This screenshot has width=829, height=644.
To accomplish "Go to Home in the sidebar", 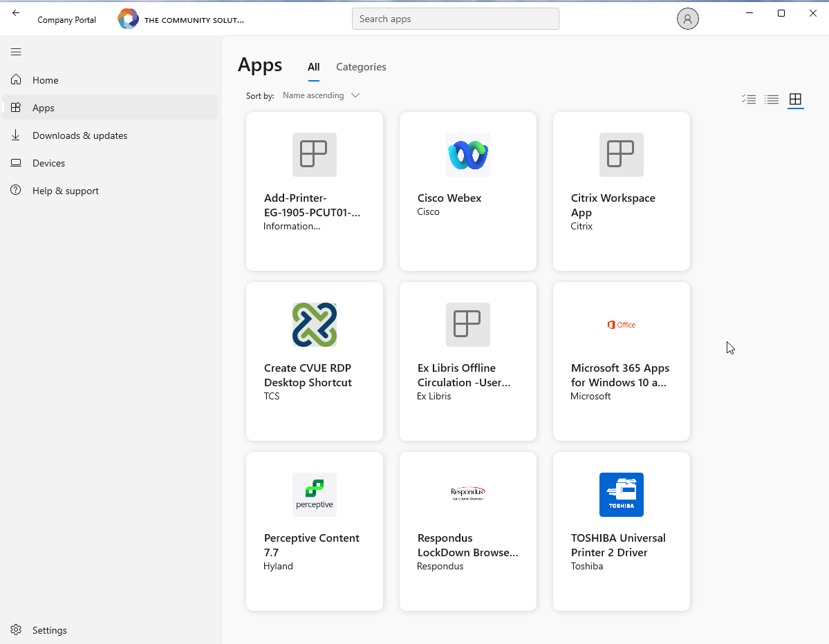I will pos(110,79).
